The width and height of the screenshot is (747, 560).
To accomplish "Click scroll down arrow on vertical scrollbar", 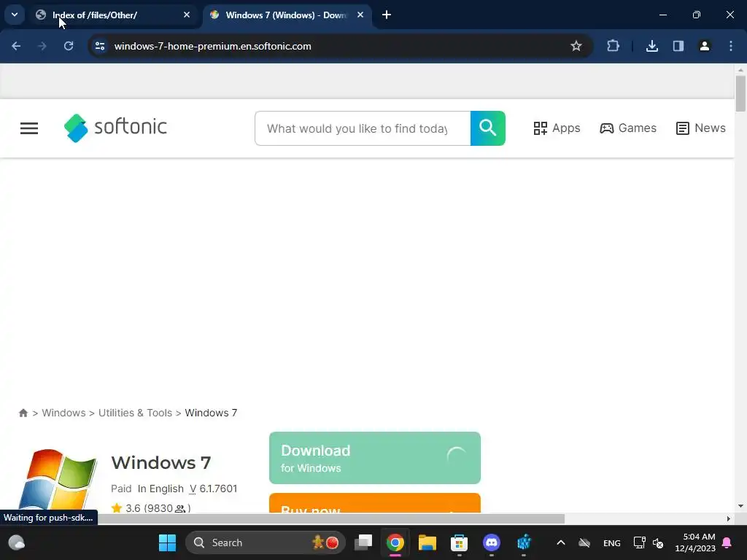I will (740, 506).
